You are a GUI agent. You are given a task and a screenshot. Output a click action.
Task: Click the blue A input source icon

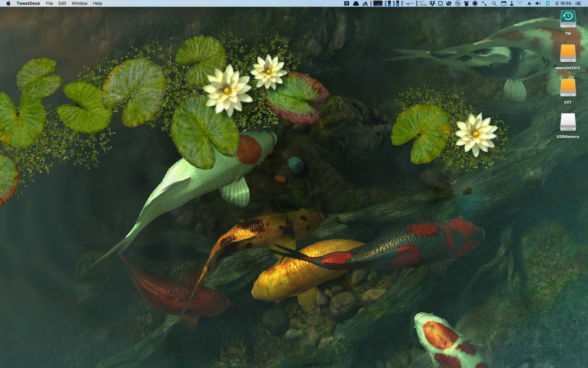[x=548, y=3]
